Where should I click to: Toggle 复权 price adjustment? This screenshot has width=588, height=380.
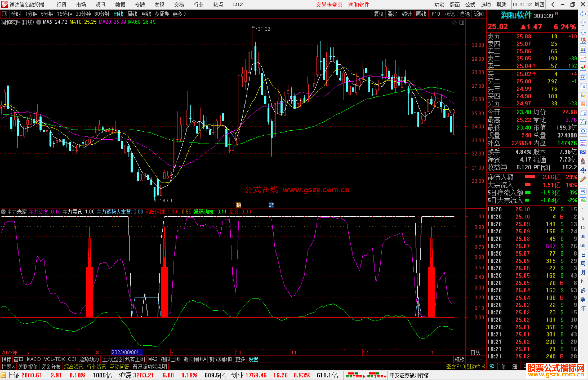(378, 14)
